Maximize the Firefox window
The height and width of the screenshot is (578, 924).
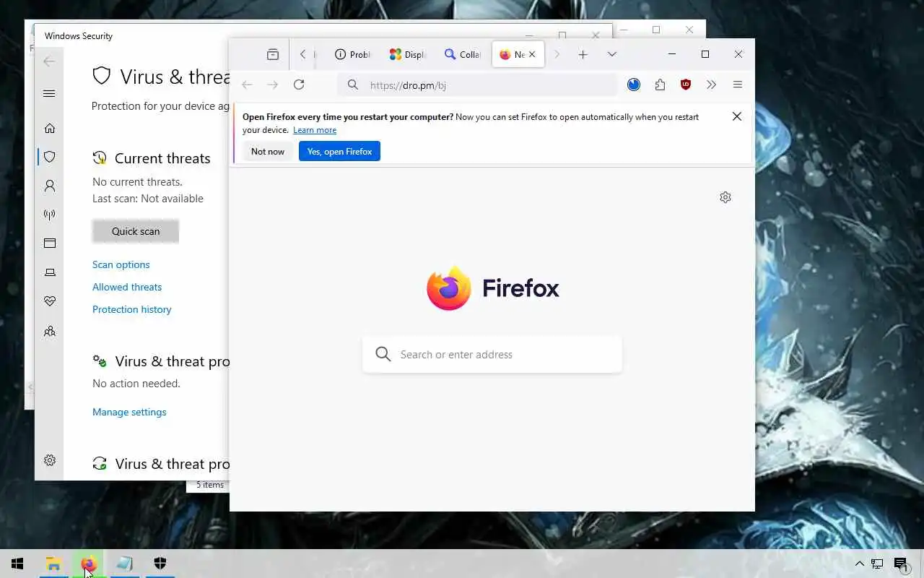705,54
